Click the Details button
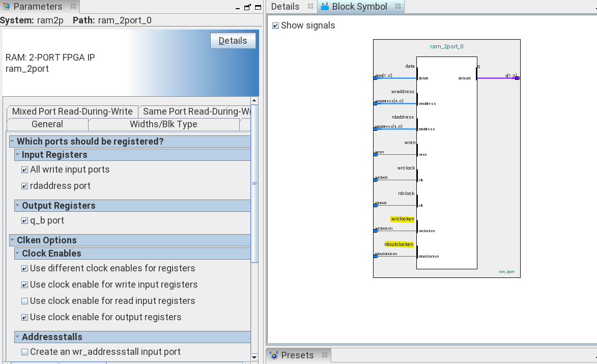 233,41
